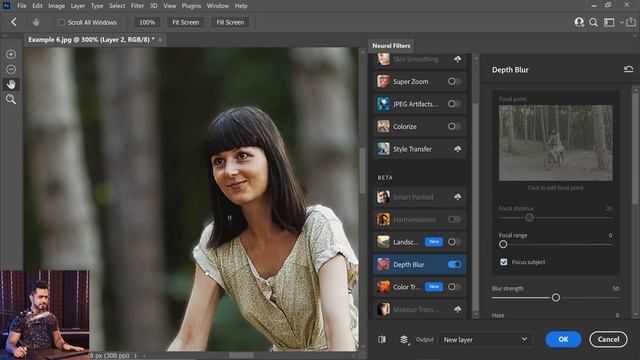
Task: Enable the Color Transfer toggle
Action: pyautogui.click(x=454, y=287)
